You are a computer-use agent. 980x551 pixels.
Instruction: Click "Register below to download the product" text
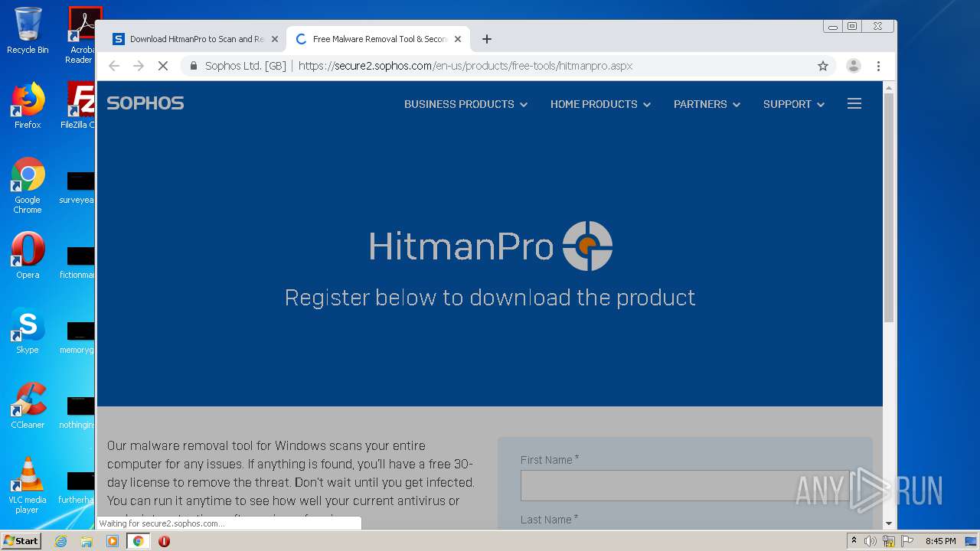click(490, 297)
